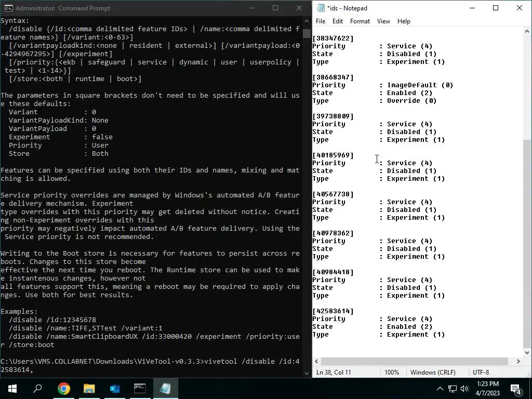532x399 pixels.
Task: Click '/disable /id:12345678' example line
Action: 52,320
